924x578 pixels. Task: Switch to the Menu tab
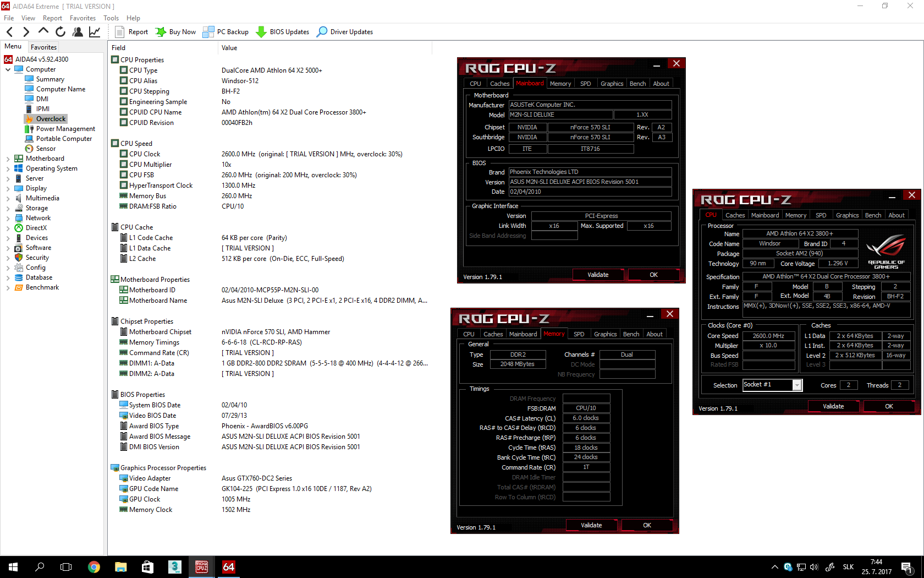pos(13,47)
